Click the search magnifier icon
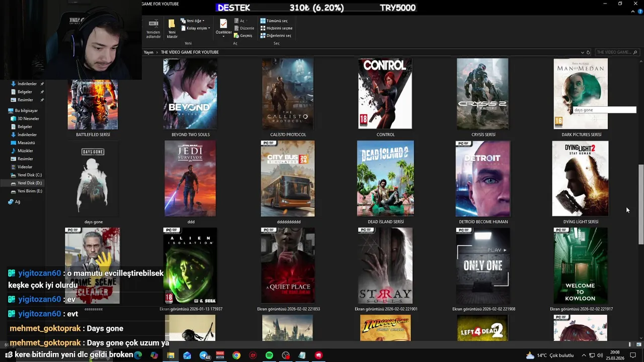 tap(635, 52)
